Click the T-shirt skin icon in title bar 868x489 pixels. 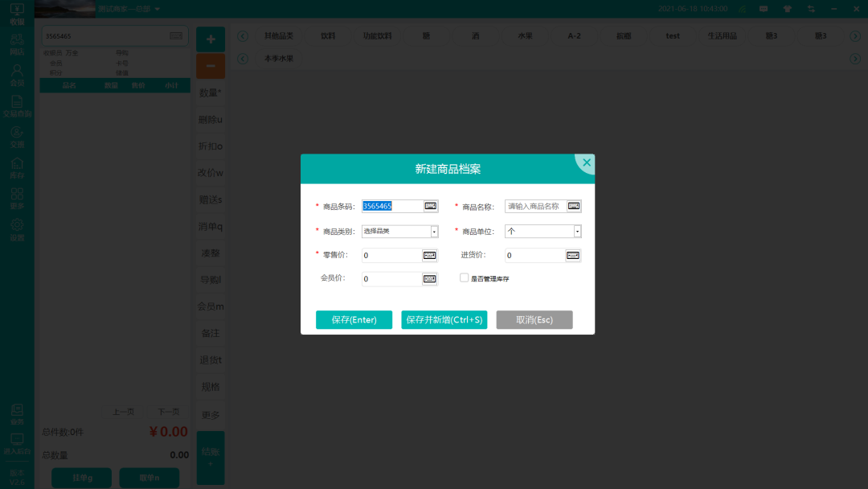pyautogui.click(x=787, y=9)
